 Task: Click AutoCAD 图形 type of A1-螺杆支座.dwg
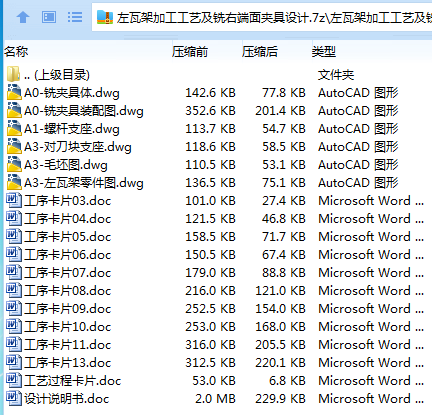pyautogui.click(x=358, y=129)
